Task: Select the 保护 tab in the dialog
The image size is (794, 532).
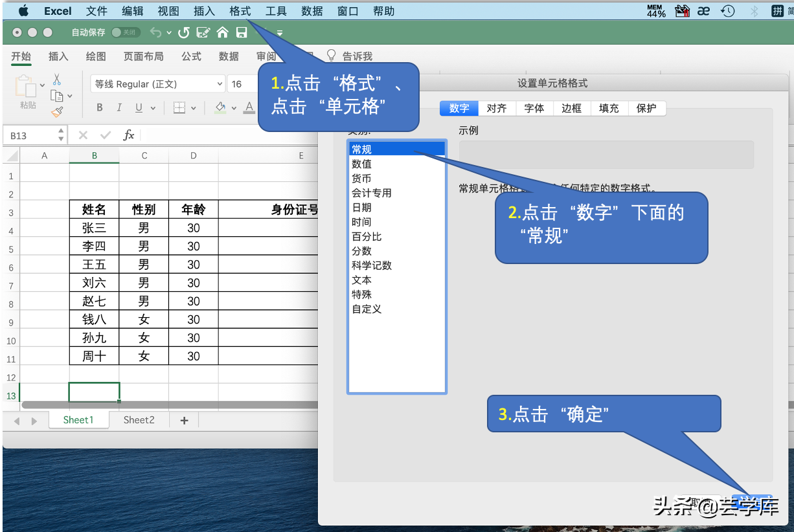Action: [646, 109]
